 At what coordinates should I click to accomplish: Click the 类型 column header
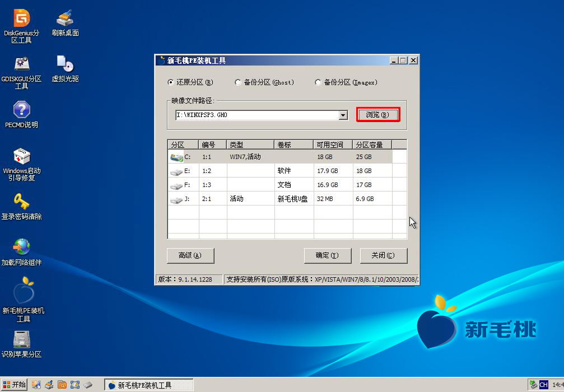point(250,144)
